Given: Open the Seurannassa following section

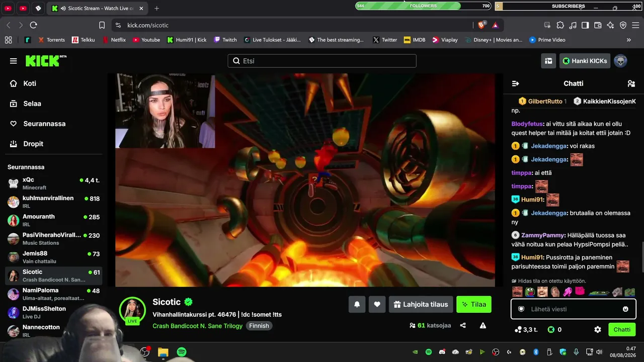Looking at the screenshot, I should coord(44,124).
